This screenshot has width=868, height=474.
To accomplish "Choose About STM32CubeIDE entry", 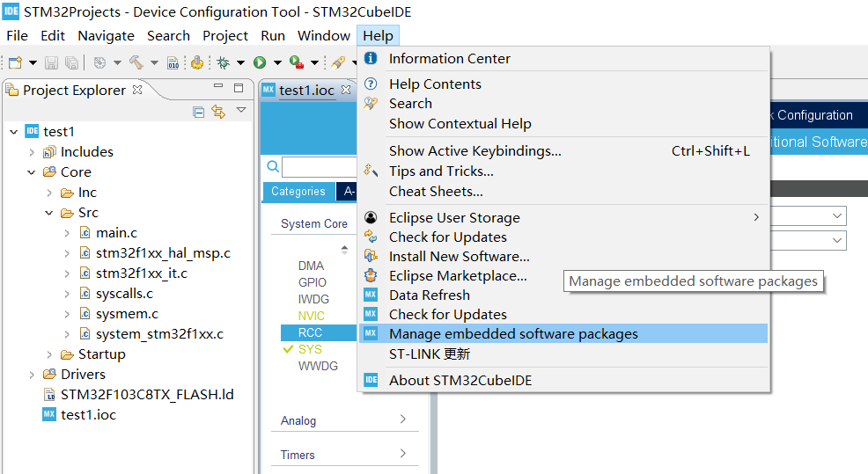I will tap(563, 381).
